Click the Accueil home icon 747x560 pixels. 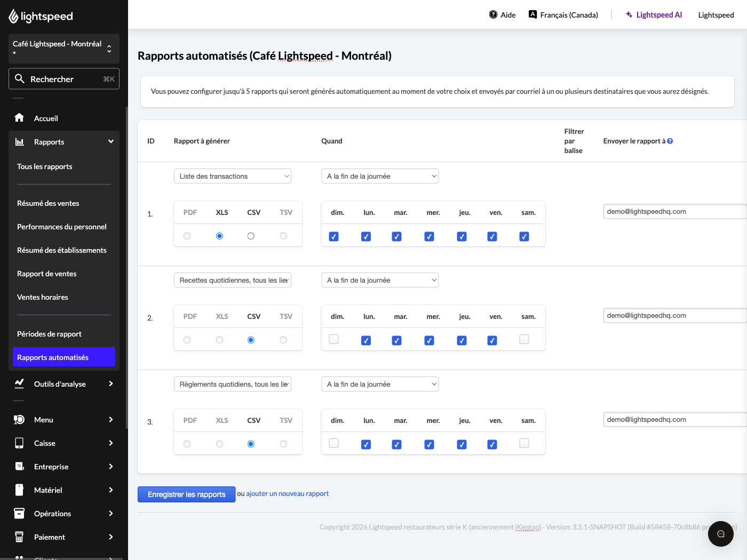click(19, 118)
